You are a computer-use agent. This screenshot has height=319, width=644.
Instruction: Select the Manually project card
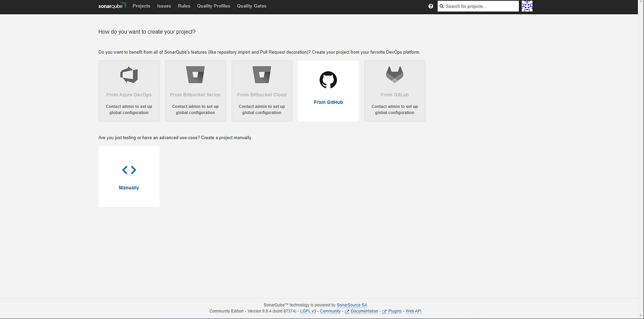click(x=129, y=176)
